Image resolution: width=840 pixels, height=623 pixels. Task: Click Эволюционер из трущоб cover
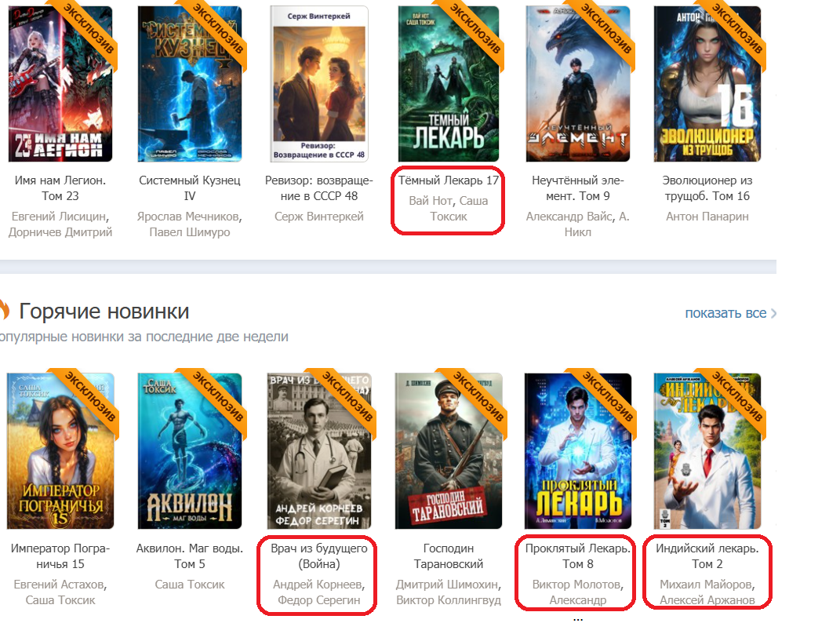click(707, 84)
